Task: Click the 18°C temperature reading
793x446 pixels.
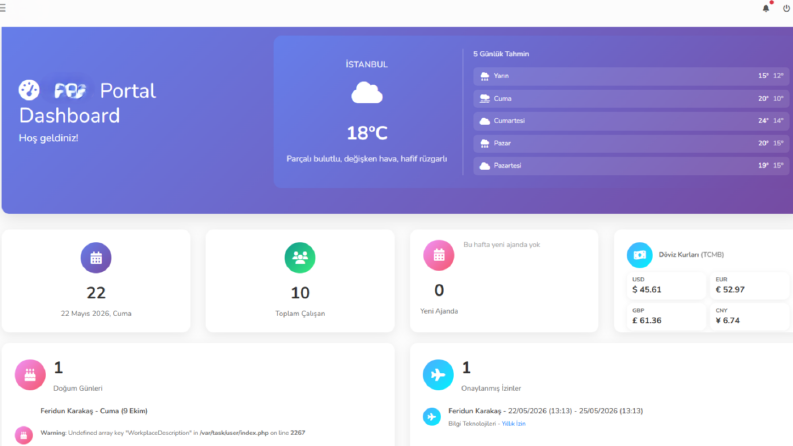Action: pyautogui.click(x=367, y=133)
